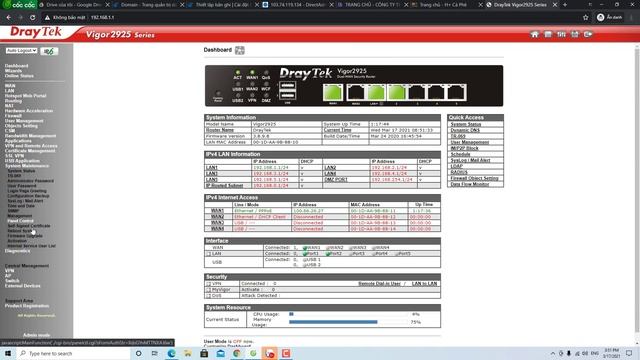The height and width of the screenshot is (360, 640).
Task: Click the logout icon in red header
Action: click(588, 35)
